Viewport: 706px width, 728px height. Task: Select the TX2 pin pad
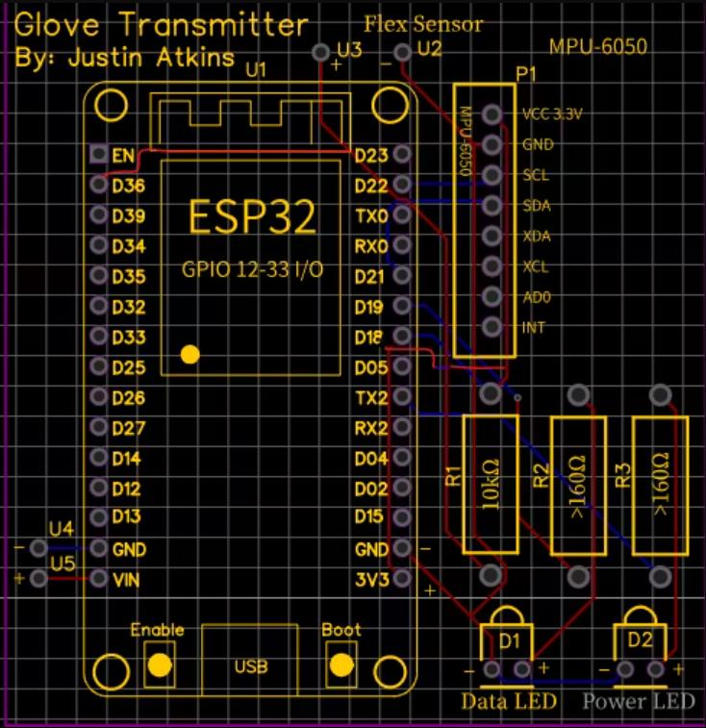coord(402,396)
